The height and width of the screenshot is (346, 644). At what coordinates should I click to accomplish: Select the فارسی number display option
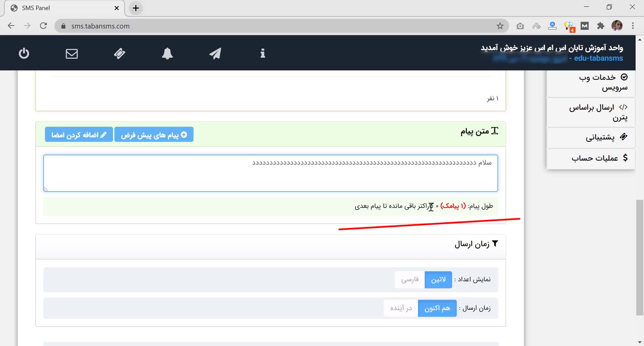tap(410, 280)
